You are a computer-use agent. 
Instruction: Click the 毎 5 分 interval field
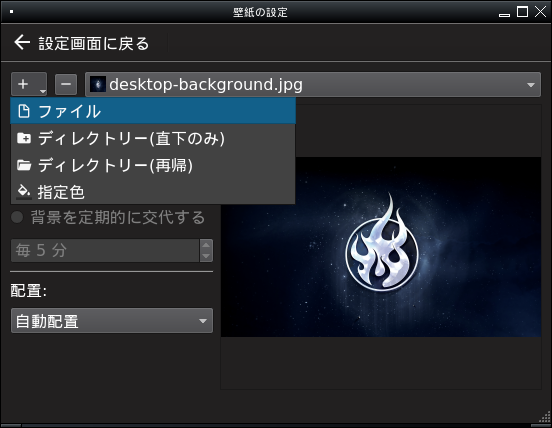point(105,250)
